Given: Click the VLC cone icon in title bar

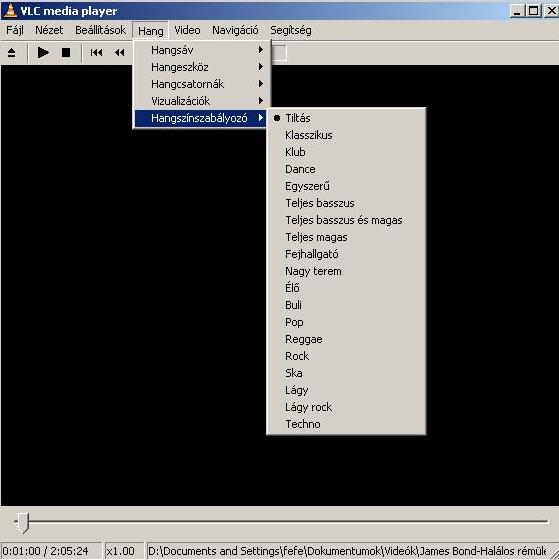Looking at the screenshot, I should [x=10, y=10].
